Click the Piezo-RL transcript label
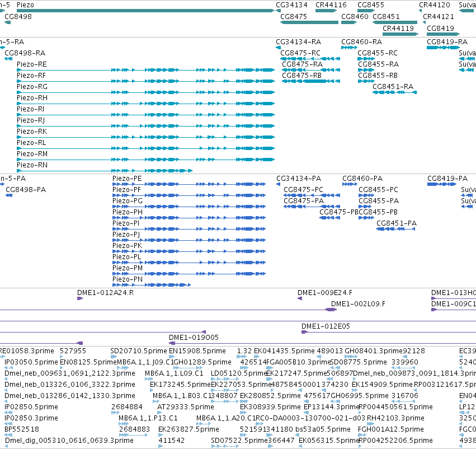The image size is (476, 449). [x=31, y=143]
